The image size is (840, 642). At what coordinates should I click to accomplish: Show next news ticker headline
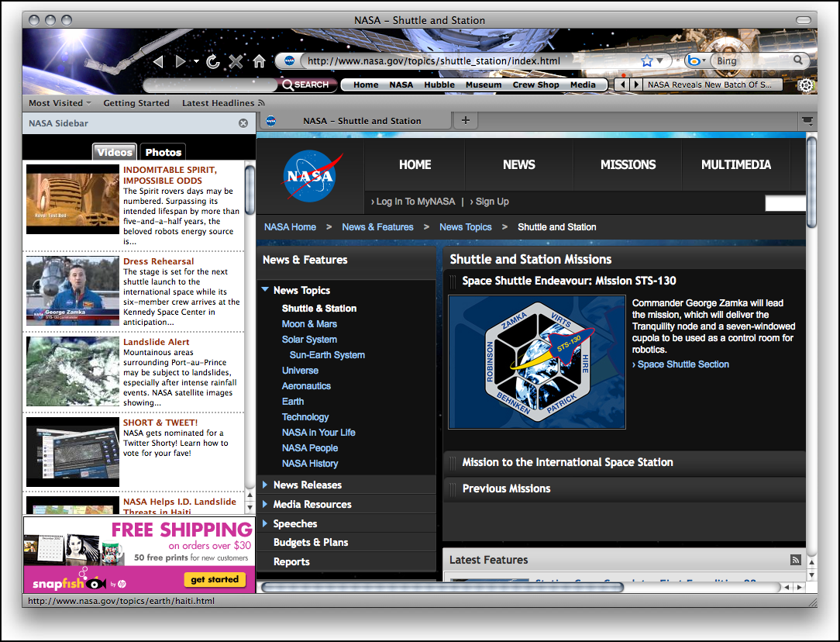(x=636, y=85)
